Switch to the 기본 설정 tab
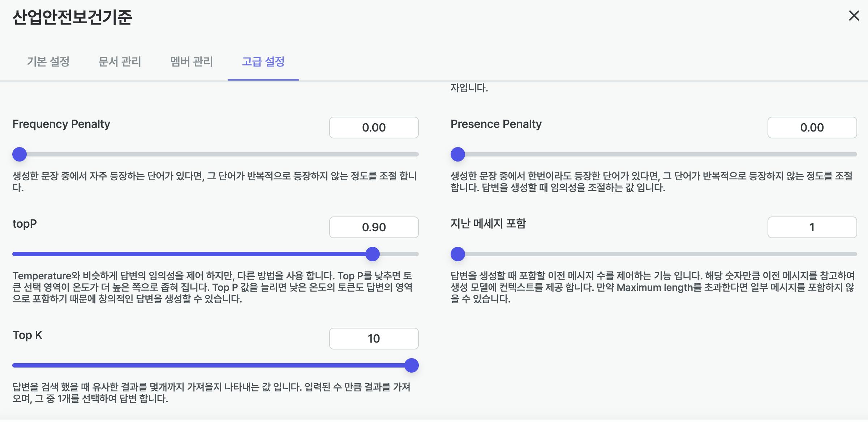 [x=48, y=62]
